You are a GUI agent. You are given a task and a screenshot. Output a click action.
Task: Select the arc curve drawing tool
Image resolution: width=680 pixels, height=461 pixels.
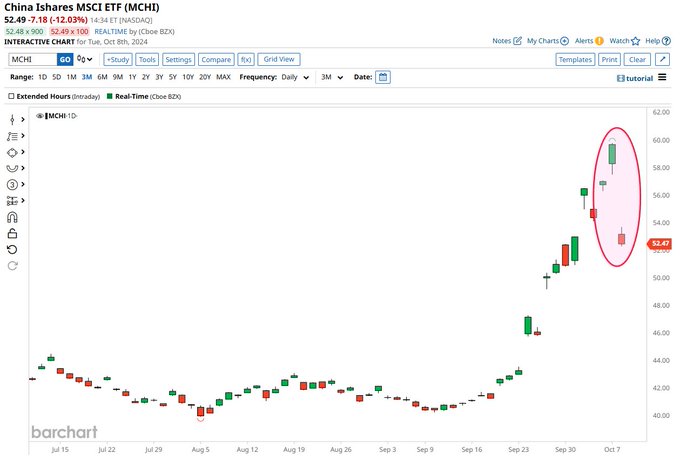[12, 169]
